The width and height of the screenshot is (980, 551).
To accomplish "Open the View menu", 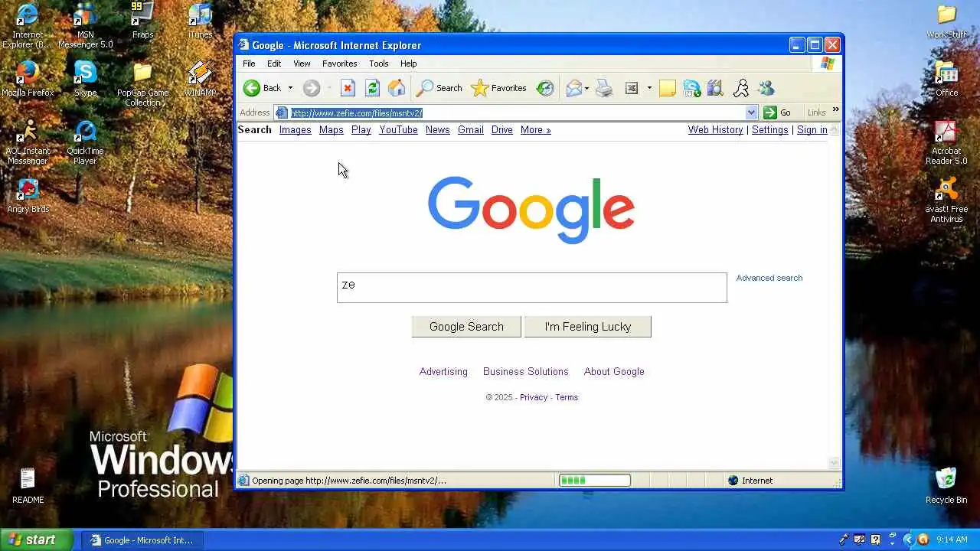I will click(302, 64).
